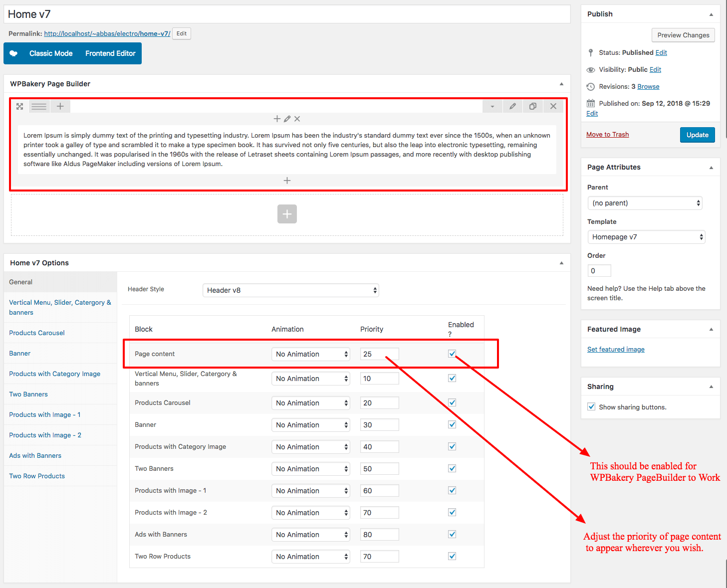Toggle Banner row enabled checkbox
The width and height of the screenshot is (727, 588).
(452, 424)
